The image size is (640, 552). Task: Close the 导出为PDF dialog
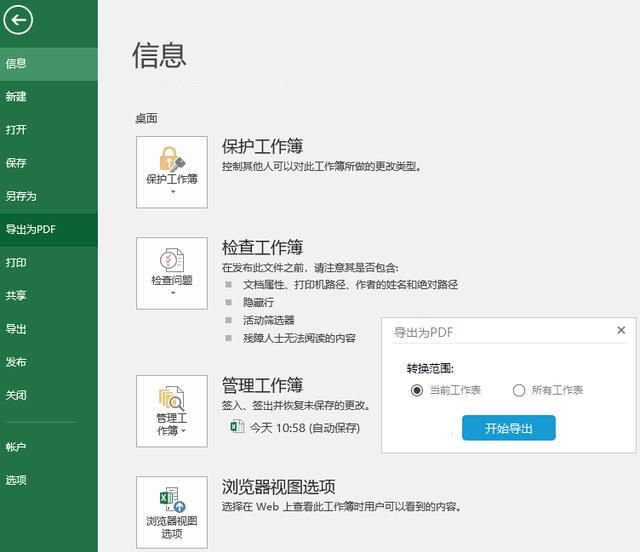621,330
